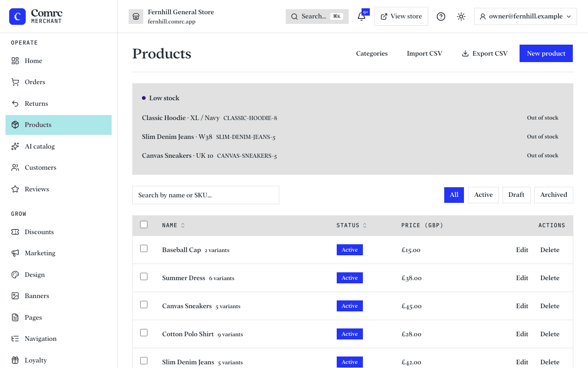
Task: Open the top Search box with ⌘K
Action: pyautogui.click(x=317, y=17)
